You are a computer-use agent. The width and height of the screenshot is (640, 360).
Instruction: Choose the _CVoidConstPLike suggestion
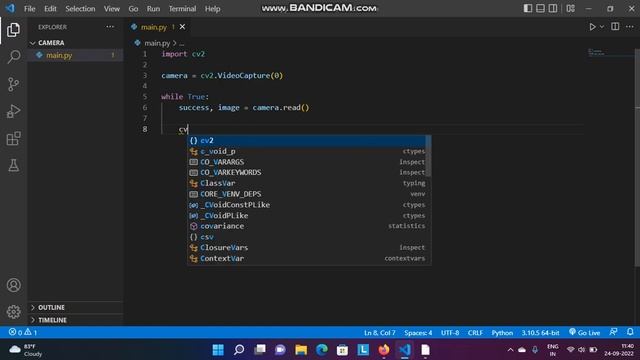(306, 205)
